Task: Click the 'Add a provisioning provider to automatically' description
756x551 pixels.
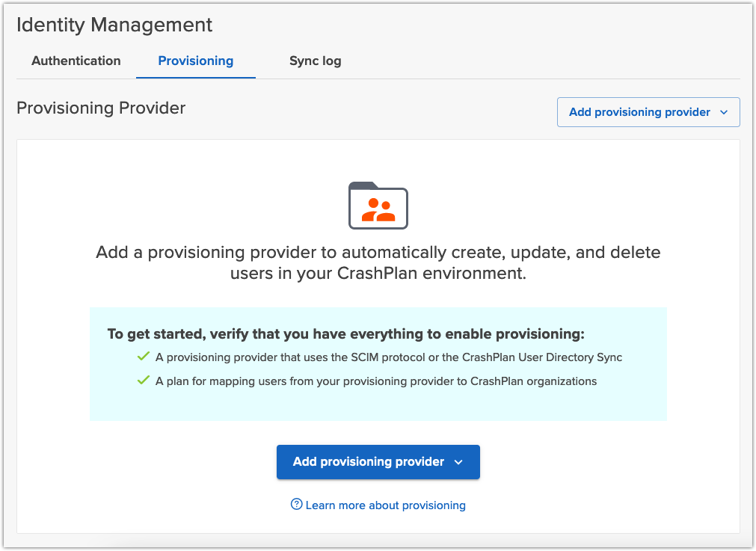Action: point(378,262)
